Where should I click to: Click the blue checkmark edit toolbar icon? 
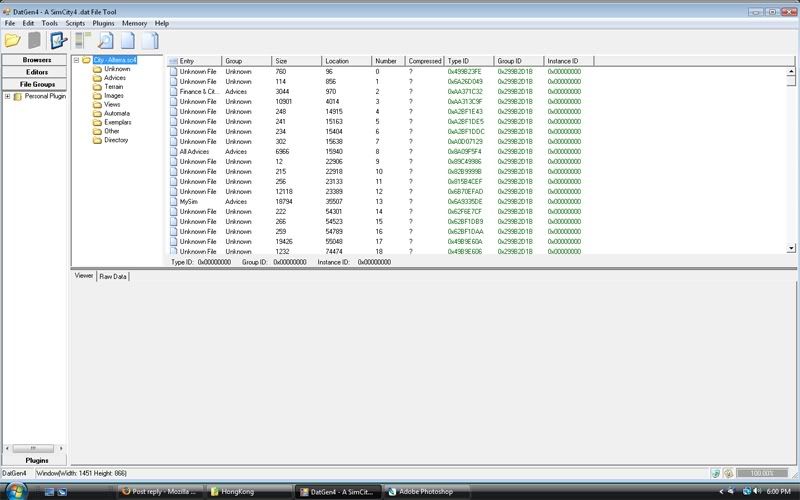point(58,40)
